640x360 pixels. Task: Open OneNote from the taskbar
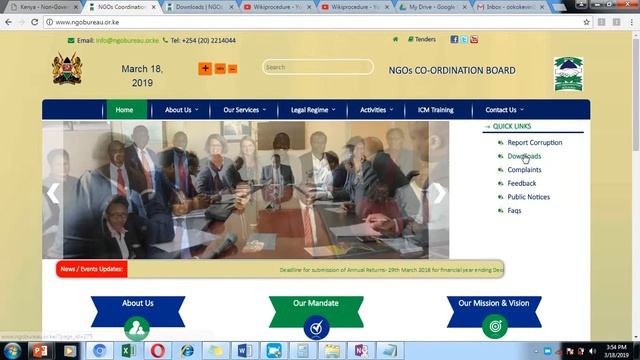pyautogui.click(x=361, y=351)
